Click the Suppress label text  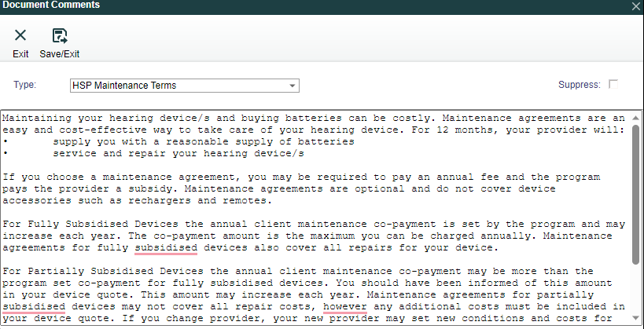(579, 85)
